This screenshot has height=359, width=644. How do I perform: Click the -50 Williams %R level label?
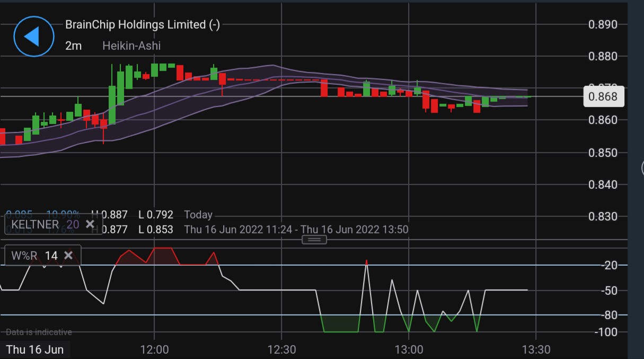tap(610, 290)
